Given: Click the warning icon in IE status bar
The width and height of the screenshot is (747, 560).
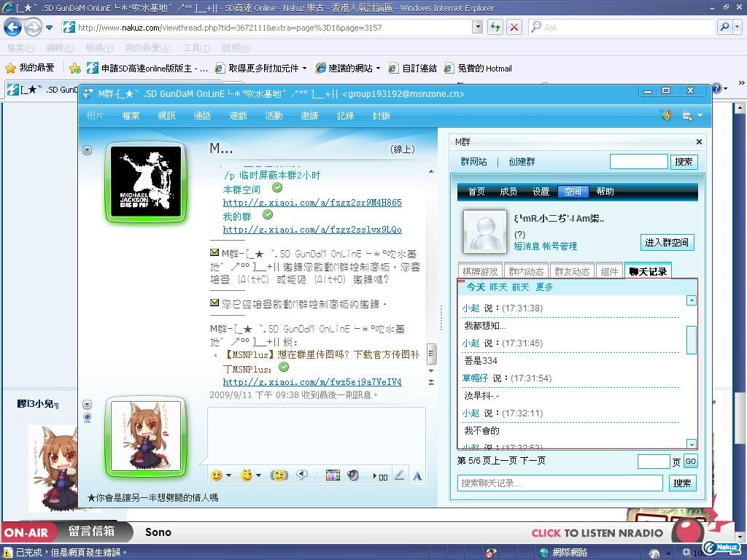Looking at the screenshot, I should [x=7, y=553].
